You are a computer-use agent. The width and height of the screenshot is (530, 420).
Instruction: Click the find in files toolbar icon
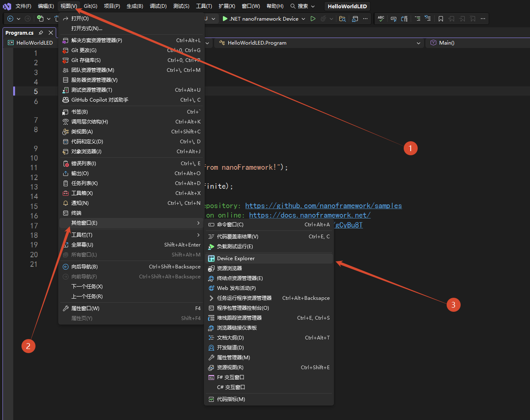342,19
